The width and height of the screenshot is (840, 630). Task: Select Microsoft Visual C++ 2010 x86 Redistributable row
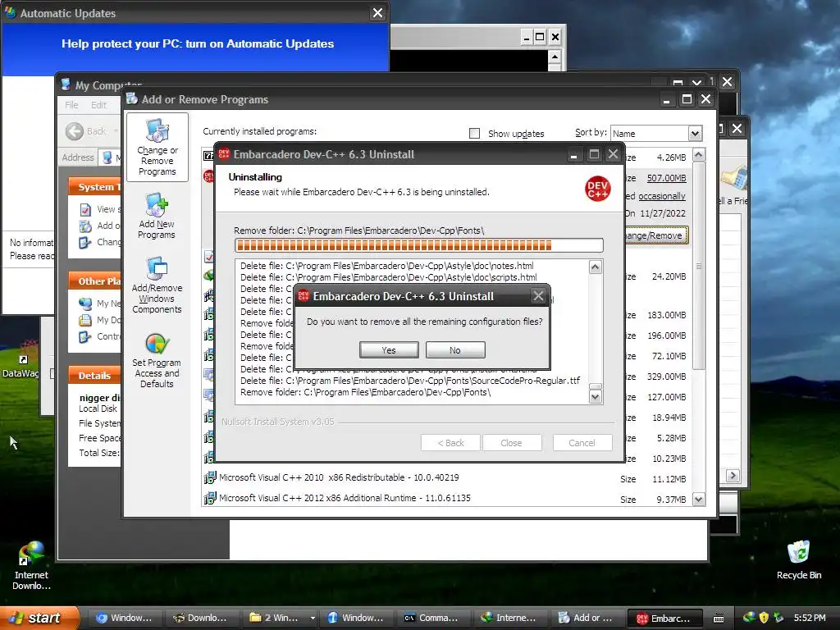pyautogui.click(x=447, y=478)
